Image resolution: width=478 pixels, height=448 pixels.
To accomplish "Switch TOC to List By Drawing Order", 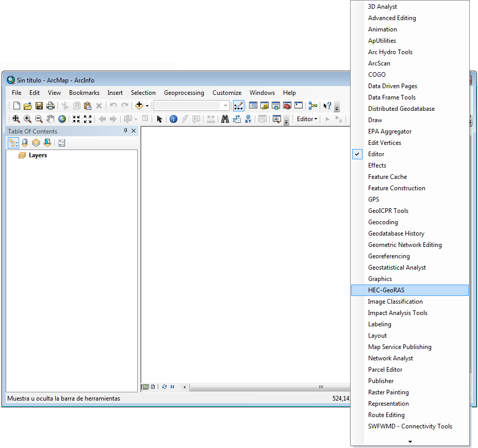I will point(13,143).
